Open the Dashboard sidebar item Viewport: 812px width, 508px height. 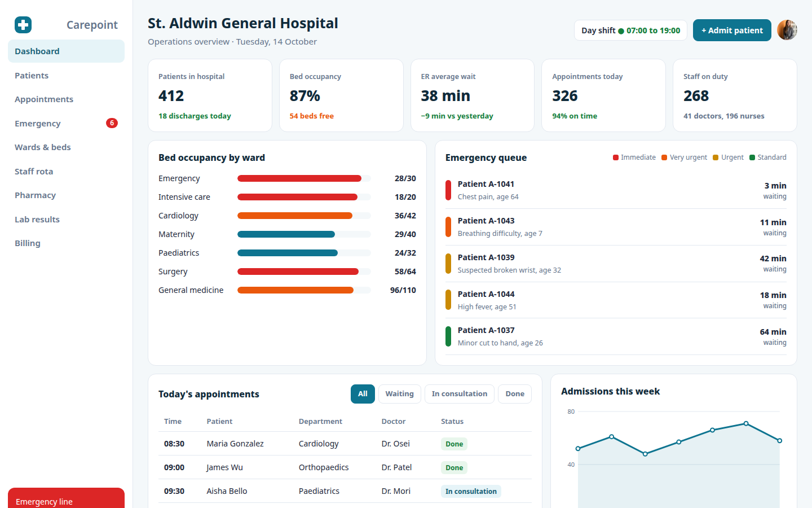click(66, 51)
